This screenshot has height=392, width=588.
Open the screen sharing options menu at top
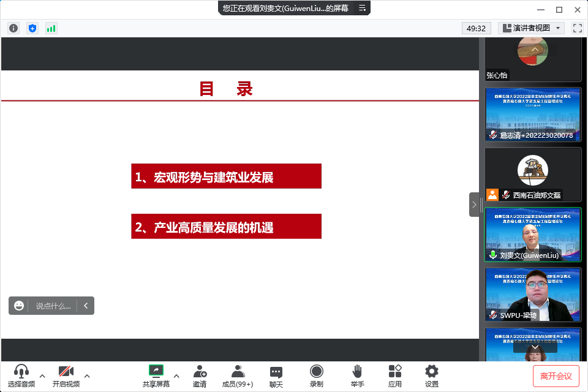click(362, 8)
